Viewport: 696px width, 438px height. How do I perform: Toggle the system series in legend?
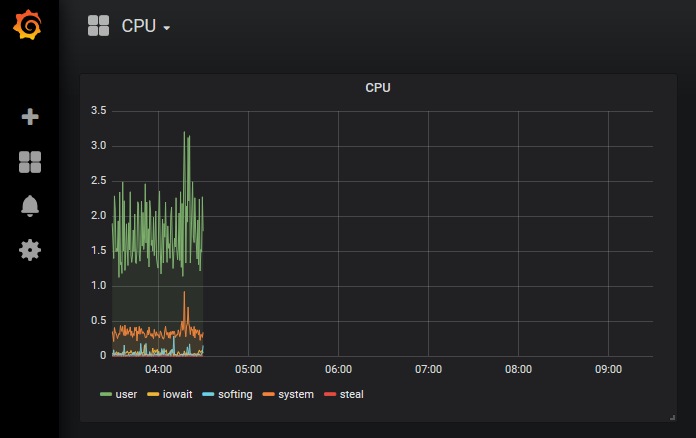[x=296, y=395]
